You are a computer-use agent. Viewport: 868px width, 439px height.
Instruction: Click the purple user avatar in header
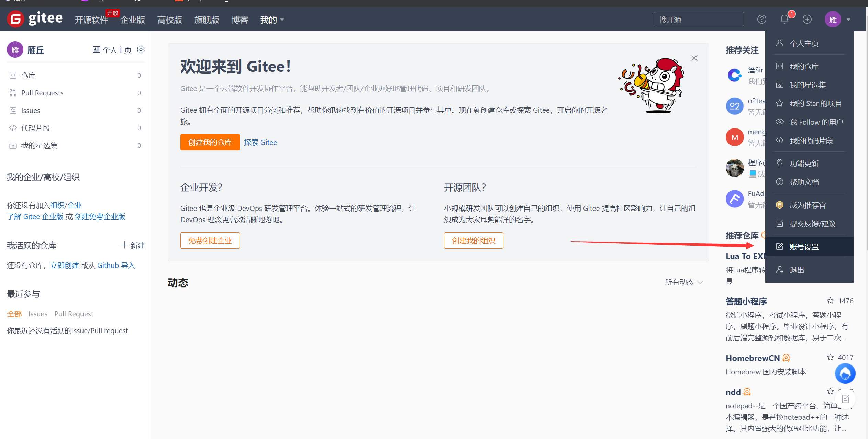[x=833, y=19]
